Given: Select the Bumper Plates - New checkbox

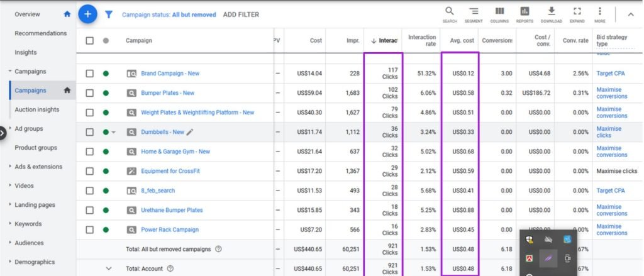Looking at the screenshot, I should (x=90, y=93).
